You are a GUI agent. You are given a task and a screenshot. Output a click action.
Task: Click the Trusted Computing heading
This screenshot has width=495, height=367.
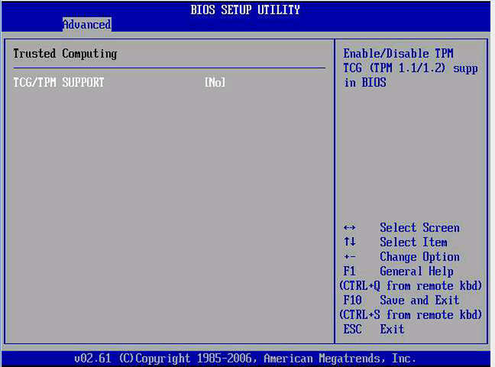pyautogui.click(x=65, y=54)
